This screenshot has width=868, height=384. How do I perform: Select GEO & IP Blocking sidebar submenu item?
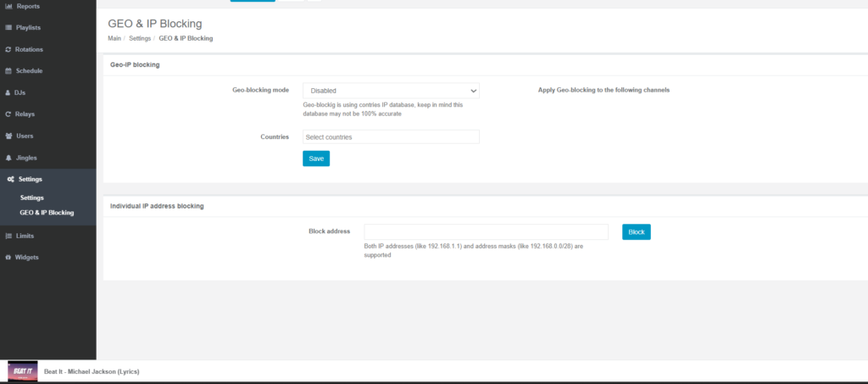pos(47,213)
